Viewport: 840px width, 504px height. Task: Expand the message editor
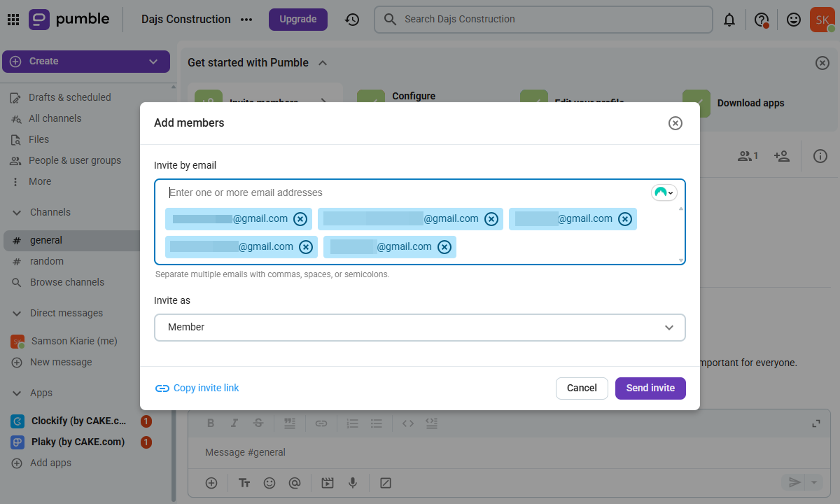pyautogui.click(x=815, y=423)
